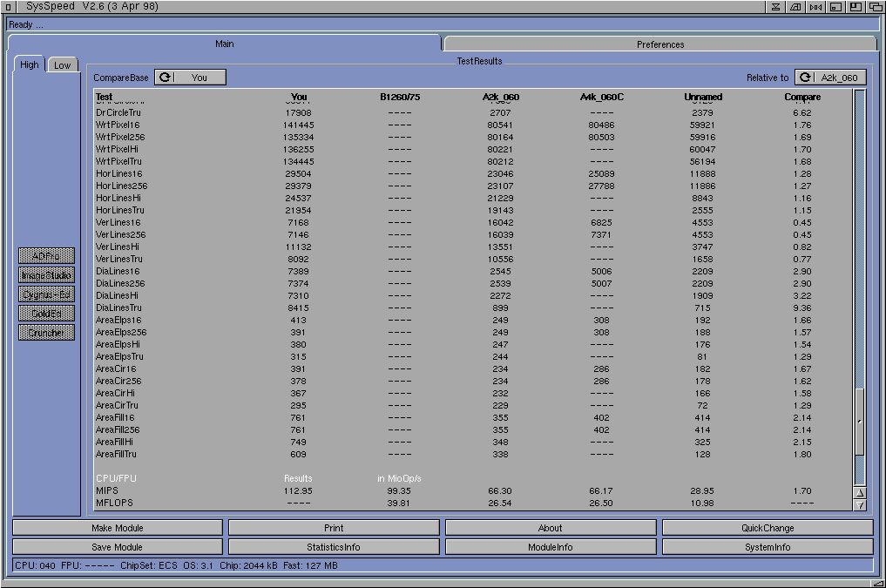886x588 pixels.
Task: Select the DrCircleTru row label
Action: pyautogui.click(x=118, y=112)
